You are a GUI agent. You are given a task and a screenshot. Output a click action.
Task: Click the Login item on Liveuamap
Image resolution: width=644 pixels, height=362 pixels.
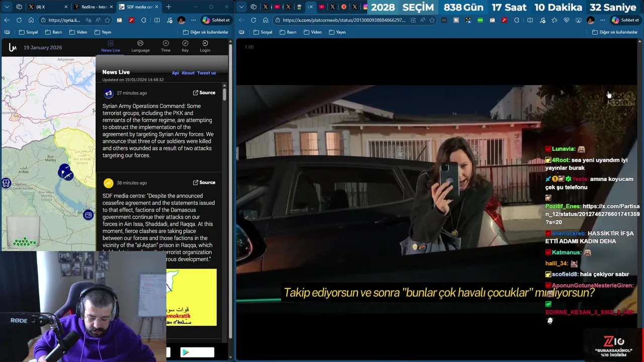tap(205, 46)
